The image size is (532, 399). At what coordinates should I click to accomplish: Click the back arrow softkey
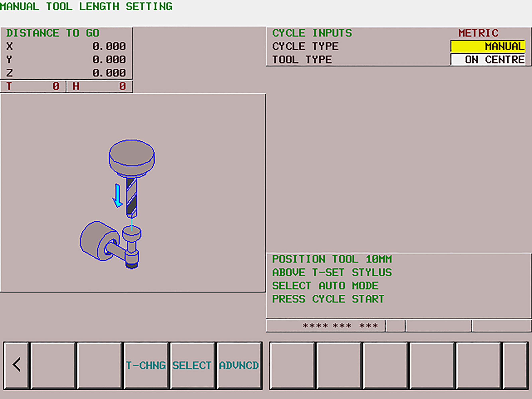16,365
